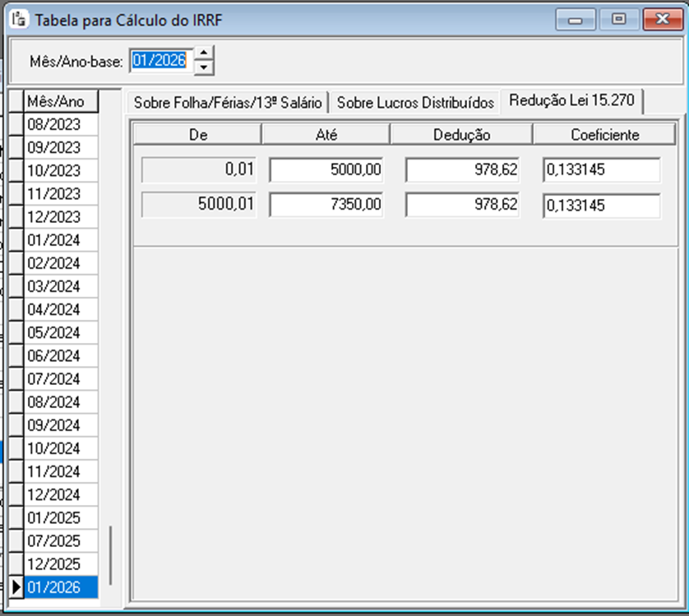Click the Mês/Ano-base date field
689x616 pixels.
point(161,60)
